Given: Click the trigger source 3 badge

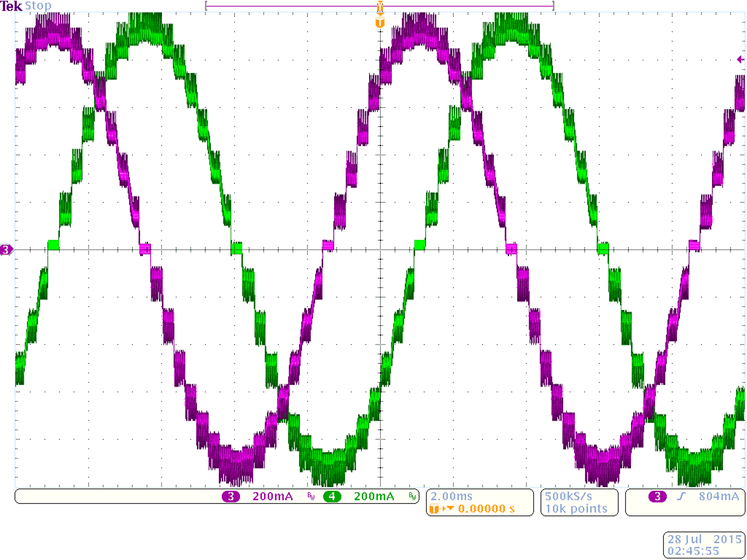Looking at the screenshot, I should [x=657, y=497].
